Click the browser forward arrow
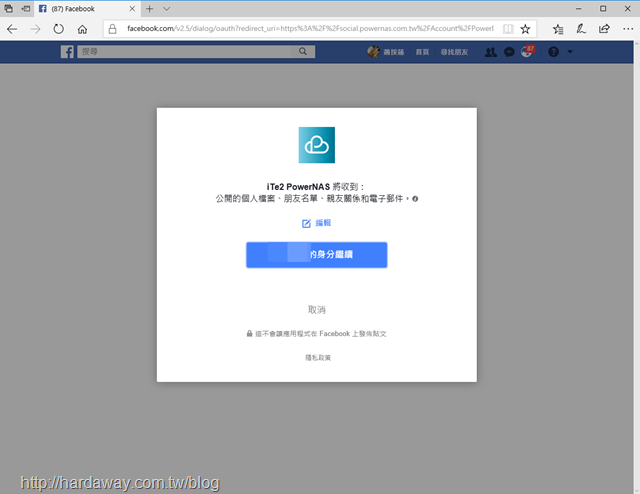The image size is (640, 494). (36, 29)
